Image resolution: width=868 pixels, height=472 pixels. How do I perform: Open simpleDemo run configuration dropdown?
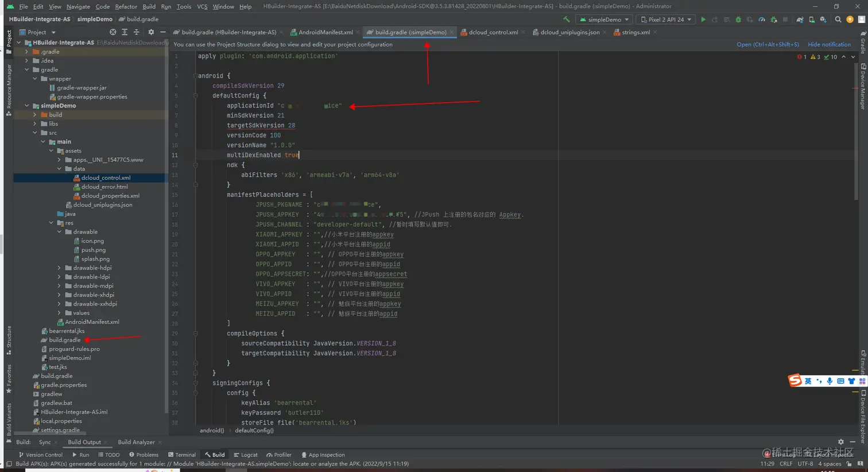coord(604,20)
